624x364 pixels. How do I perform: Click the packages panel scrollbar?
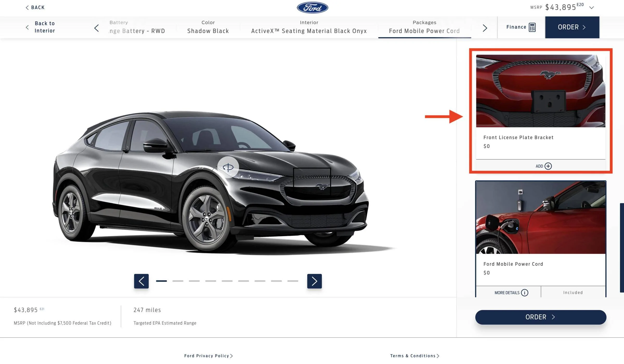coord(622,248)
